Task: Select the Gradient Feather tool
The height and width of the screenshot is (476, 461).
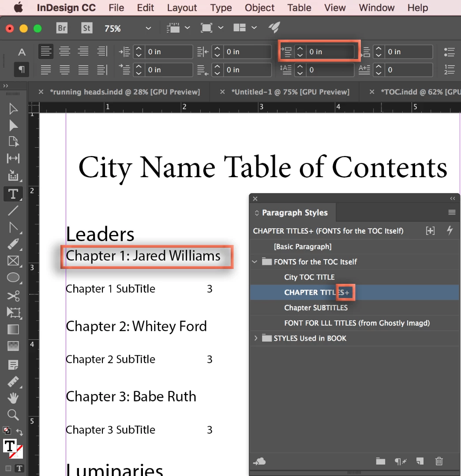Action: (13, 346)
